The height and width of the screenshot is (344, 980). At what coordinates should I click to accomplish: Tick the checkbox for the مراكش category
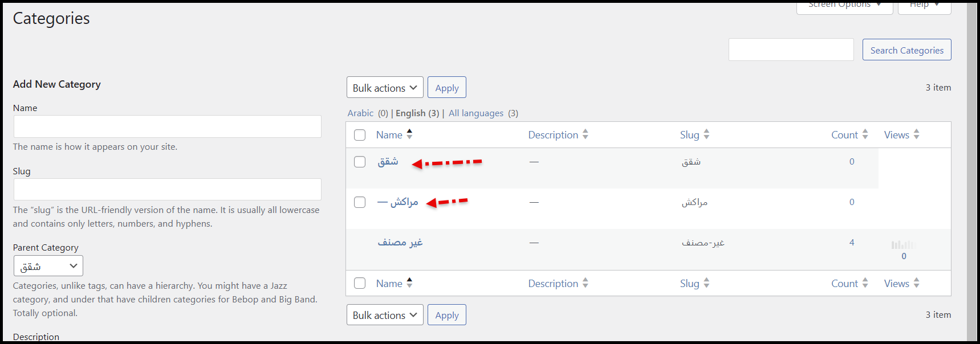(360, 202)
